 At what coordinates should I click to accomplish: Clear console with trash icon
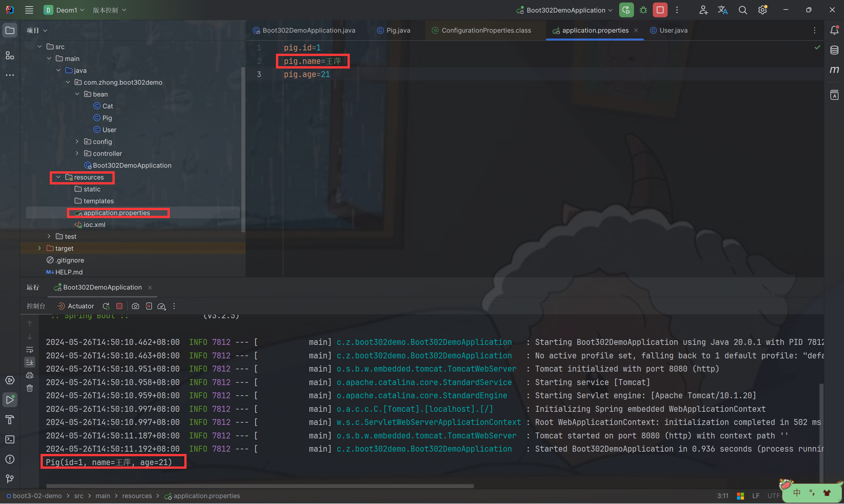(30, 388)
